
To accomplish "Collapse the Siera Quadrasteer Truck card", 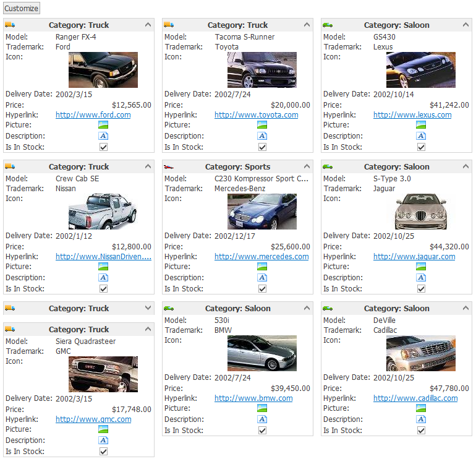I will click(x=148, y=329).
